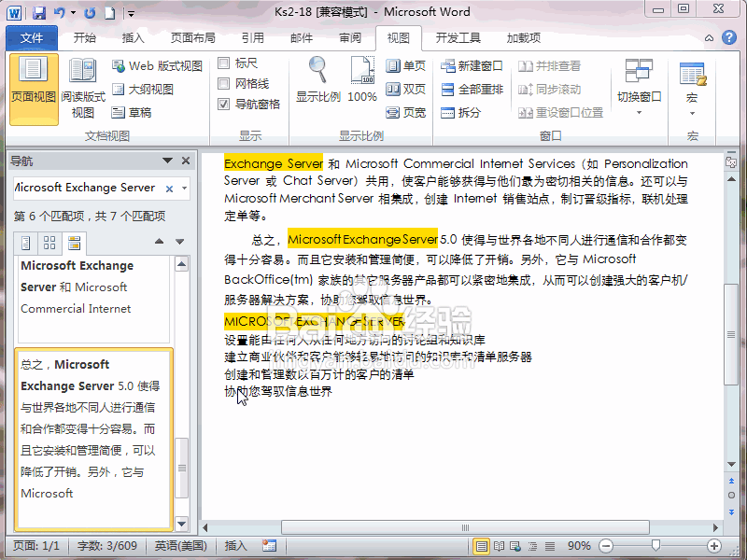Open search options dropdown in navigation box

(184, 189)
